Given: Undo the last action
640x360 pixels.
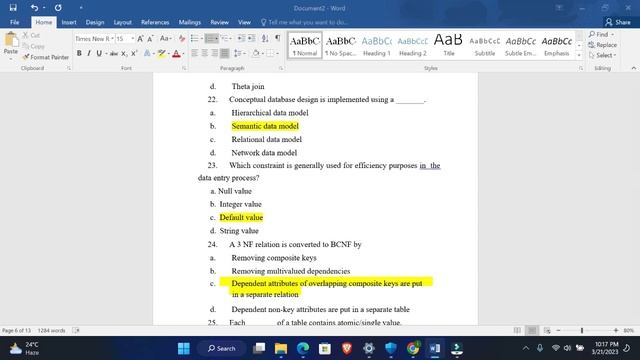Looking at the screenshot, I should pyautogui.click(x=34, y=7).
